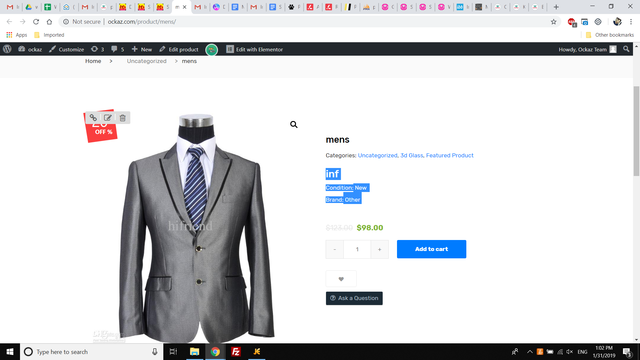Bookmark this page with star icon
The width and height of the screenshot is (640, 360).
(x=553, y=22)
